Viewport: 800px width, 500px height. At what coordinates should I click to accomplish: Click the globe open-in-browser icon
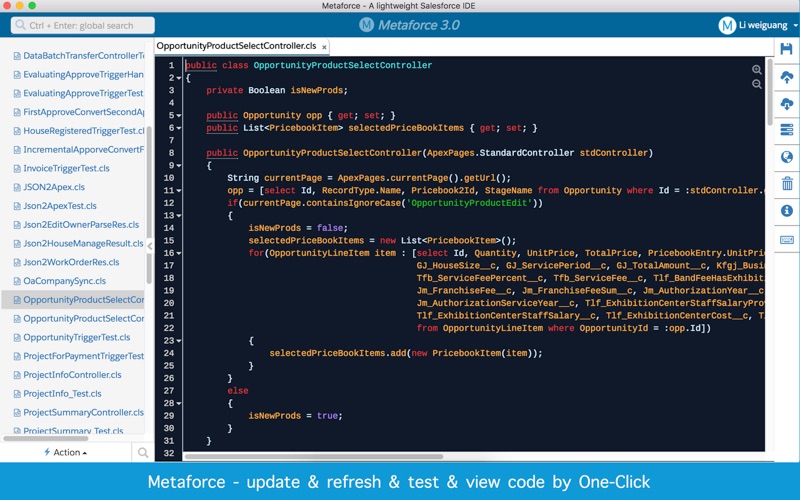(x=786, y=157)
